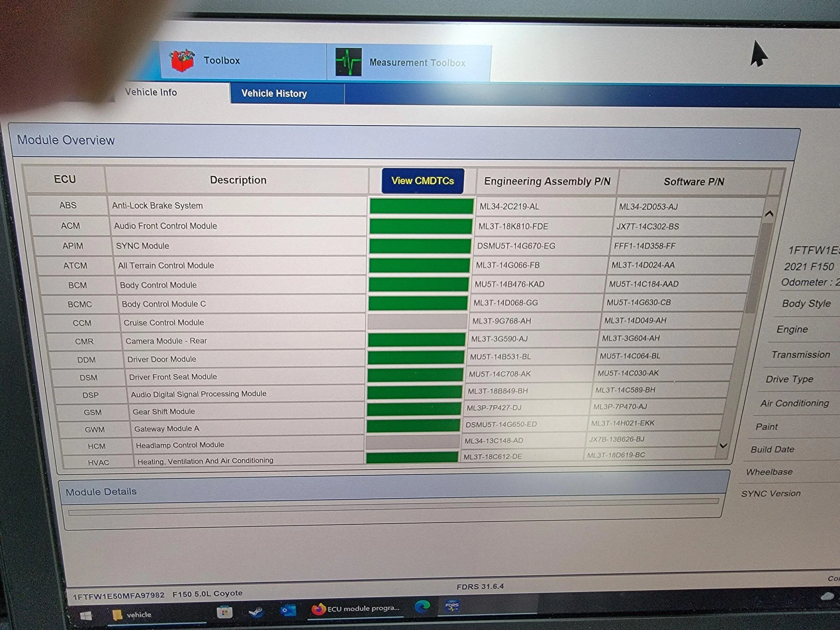Open Microsoft Edge from the taskbar
The image size is (840, 630).
(422, 607)
